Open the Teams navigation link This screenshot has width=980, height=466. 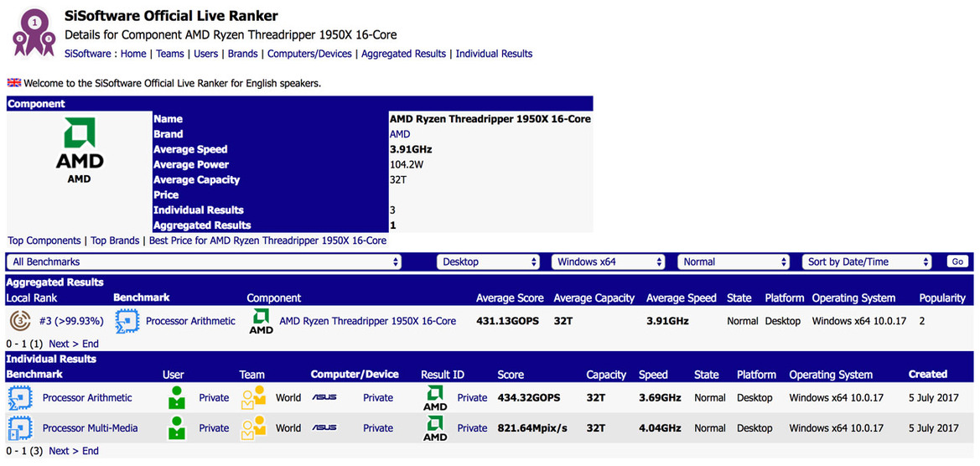point(170,54)
